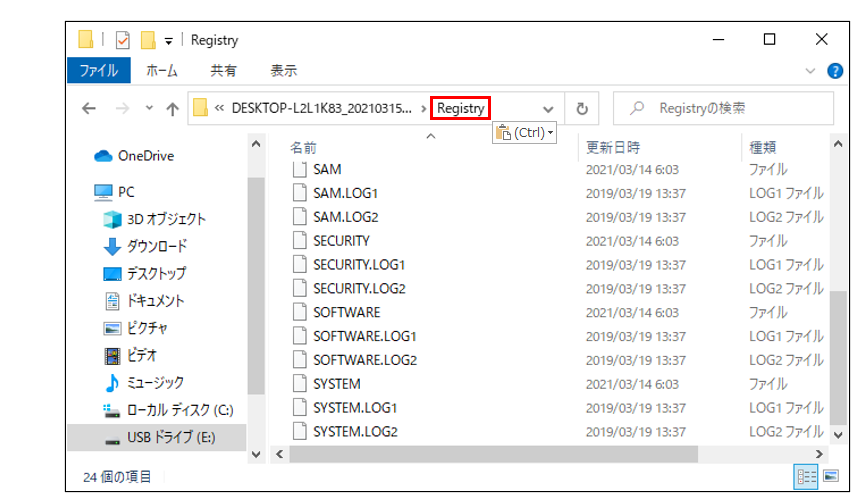Image resolution: width=863 pixels, height=503 pixels.
Task: Select the SAM file
Action: 327,170
